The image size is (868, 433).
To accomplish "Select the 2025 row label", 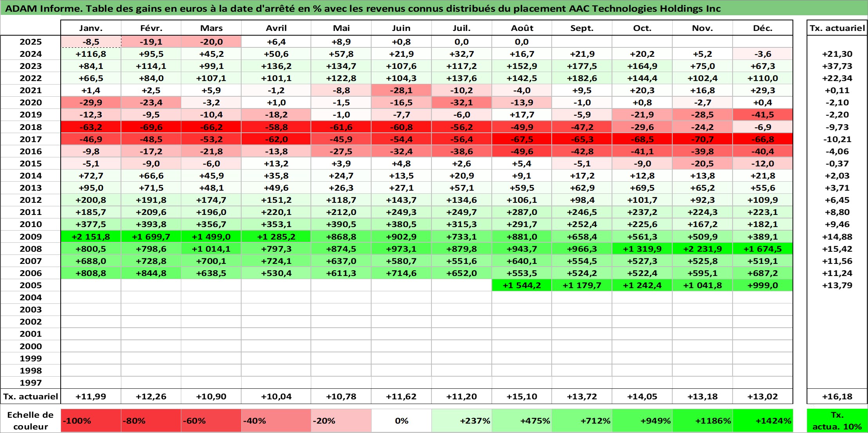I will tap(31, 42).
